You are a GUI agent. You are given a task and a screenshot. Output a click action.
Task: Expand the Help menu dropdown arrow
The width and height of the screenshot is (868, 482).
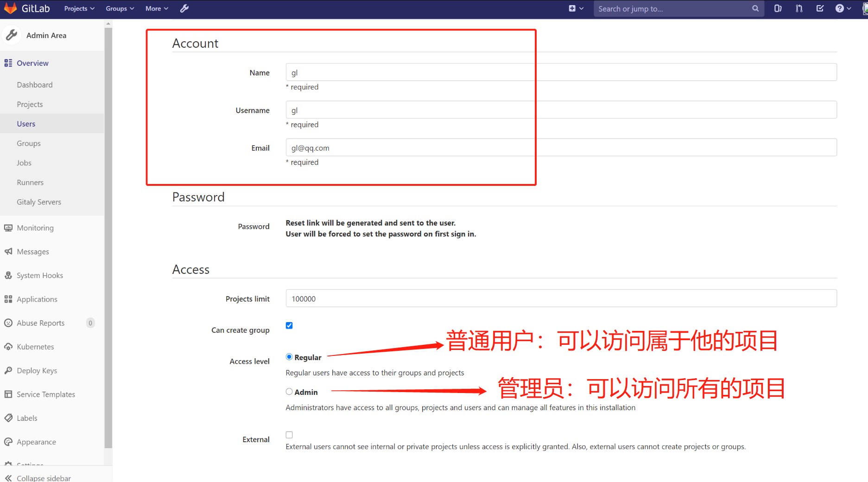(x=849, y=8)
